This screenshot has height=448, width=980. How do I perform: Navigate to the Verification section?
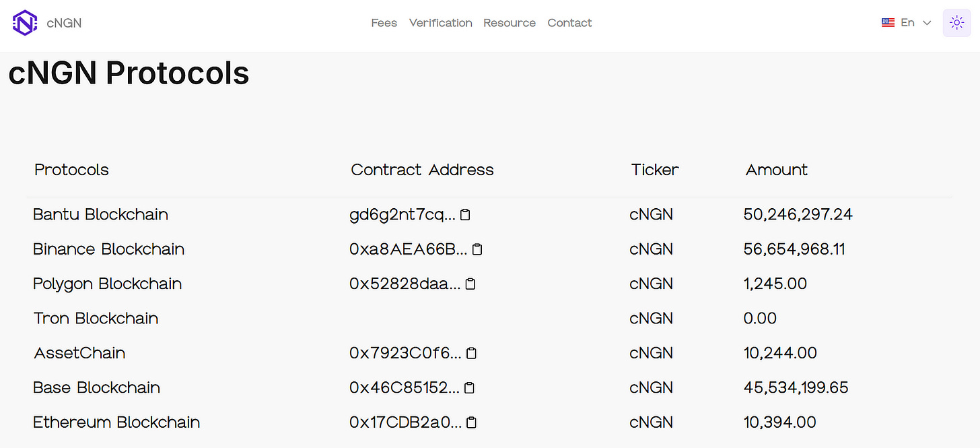[x=440, y=22]
